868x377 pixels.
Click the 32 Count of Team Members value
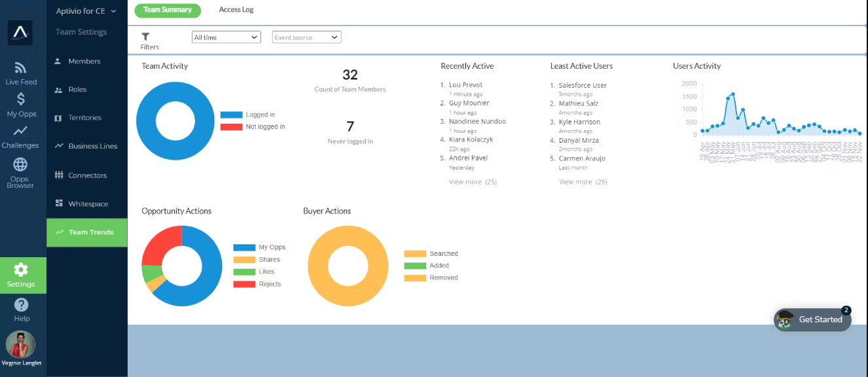(350, 75)
